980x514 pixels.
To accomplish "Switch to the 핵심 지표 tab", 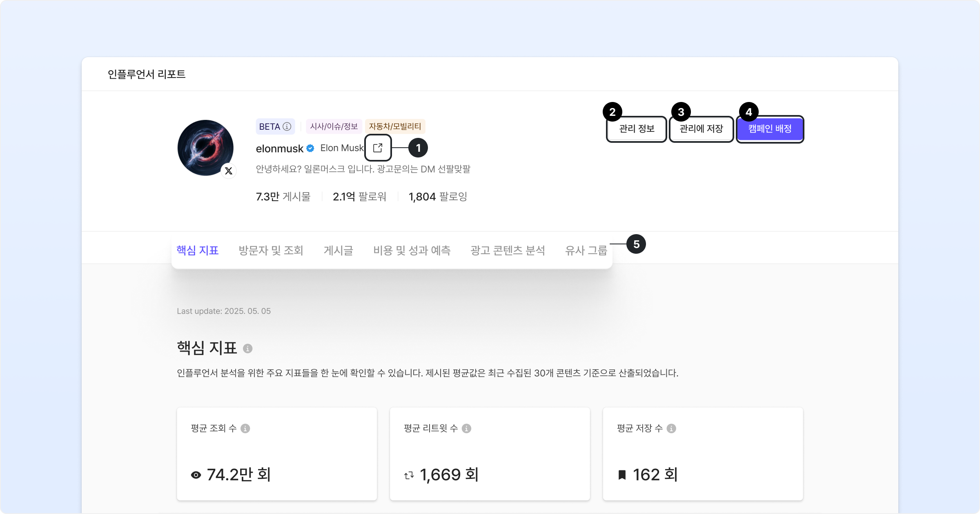I will (x=198, y=250).
